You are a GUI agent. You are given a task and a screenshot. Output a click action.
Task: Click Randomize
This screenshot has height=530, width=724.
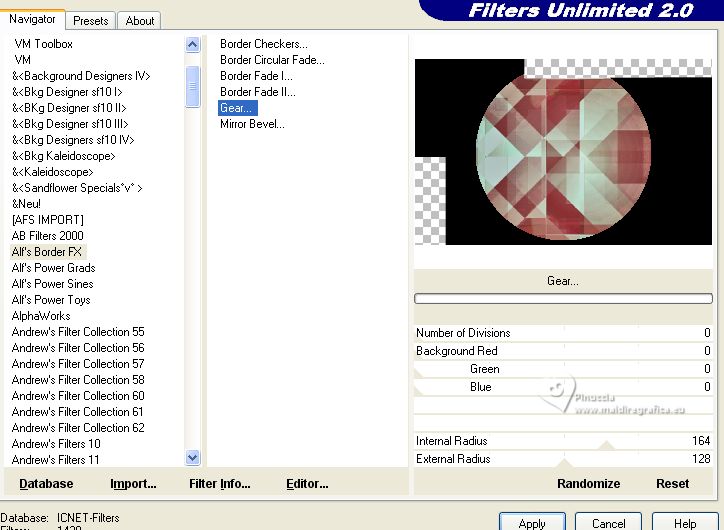[x=588, y=484]
